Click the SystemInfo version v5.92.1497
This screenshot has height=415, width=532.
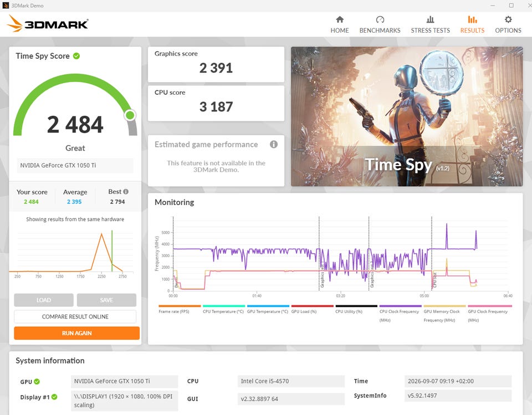[458, 395]
